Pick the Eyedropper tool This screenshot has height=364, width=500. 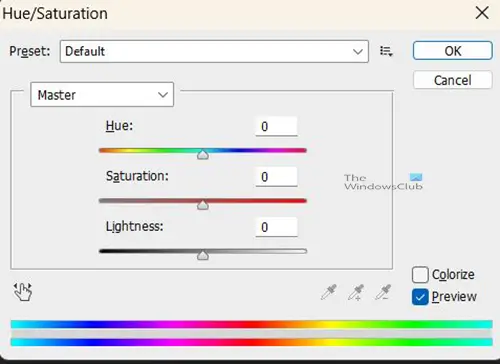[329, 292]
